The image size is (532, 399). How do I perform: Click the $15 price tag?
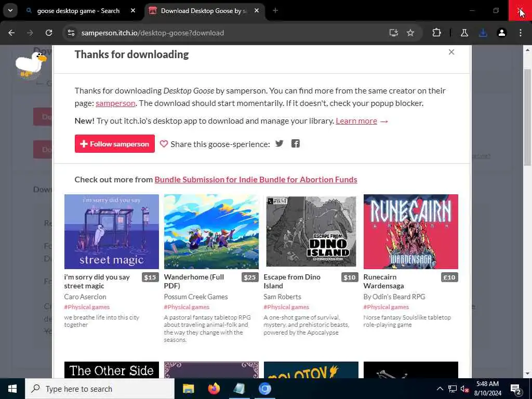point(150,277)
